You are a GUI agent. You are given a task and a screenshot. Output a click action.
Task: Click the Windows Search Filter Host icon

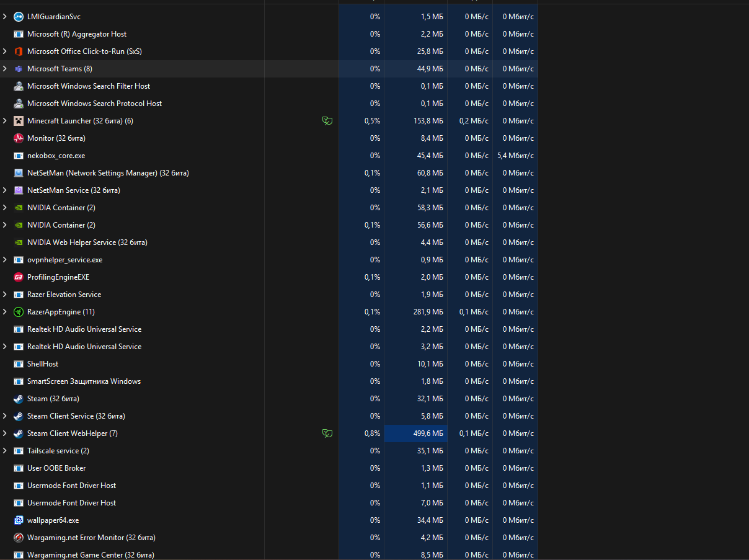pos(19,86)
